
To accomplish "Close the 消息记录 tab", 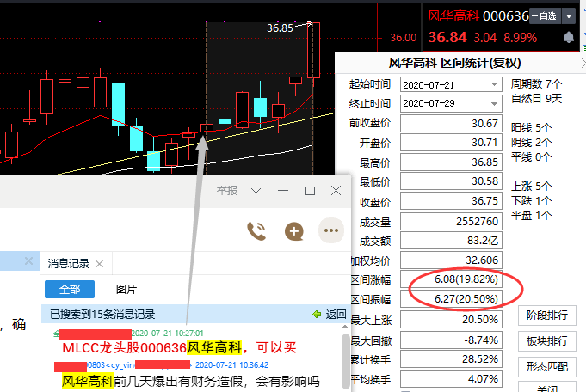I will coord(100,264).
